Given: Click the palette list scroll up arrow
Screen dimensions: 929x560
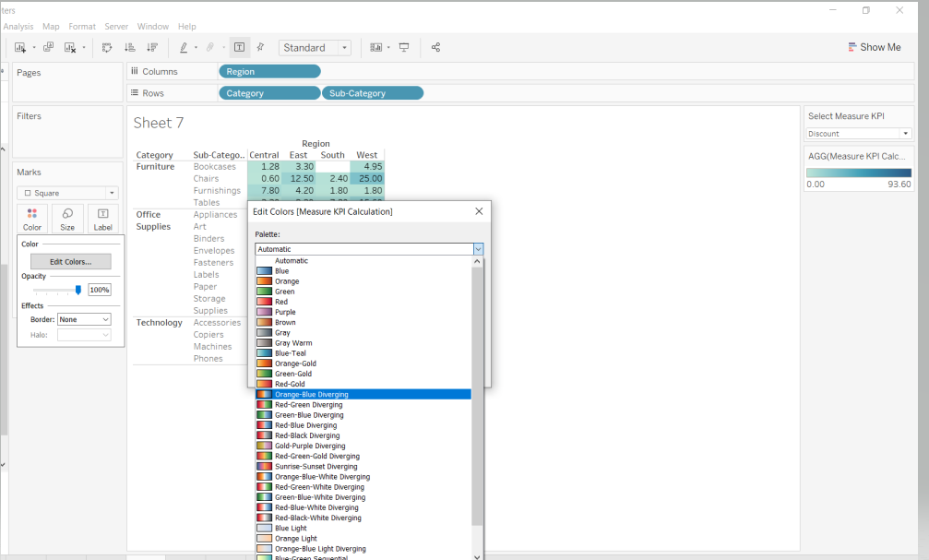Looking at the screenshot, I should click(477, 261).
